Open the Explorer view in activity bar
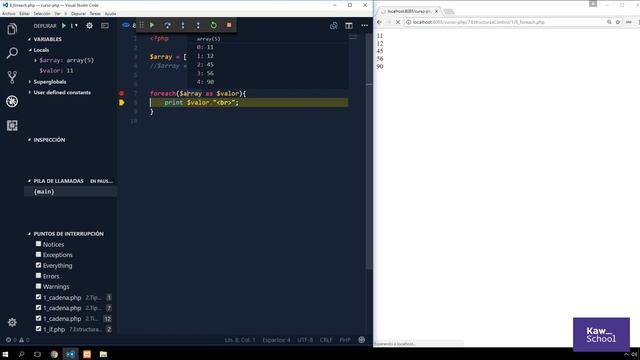This screenshot has width=640, height=360. (12, 29)
